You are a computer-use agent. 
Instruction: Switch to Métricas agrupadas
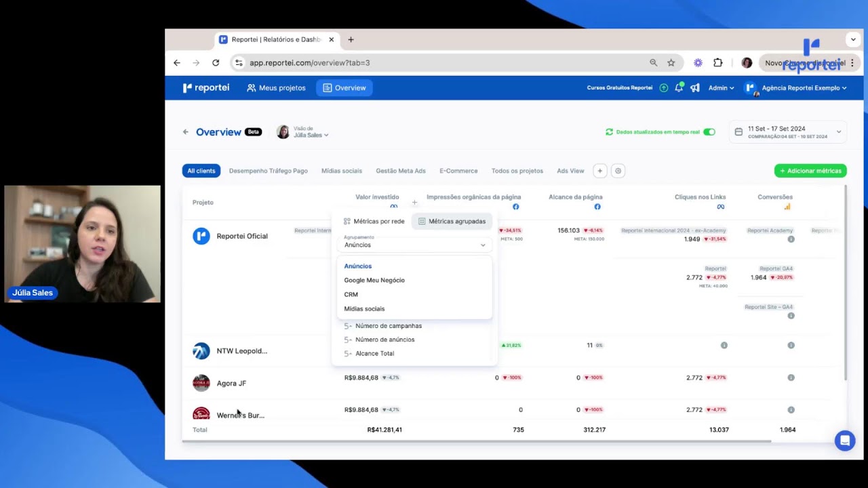click(452, 221)
